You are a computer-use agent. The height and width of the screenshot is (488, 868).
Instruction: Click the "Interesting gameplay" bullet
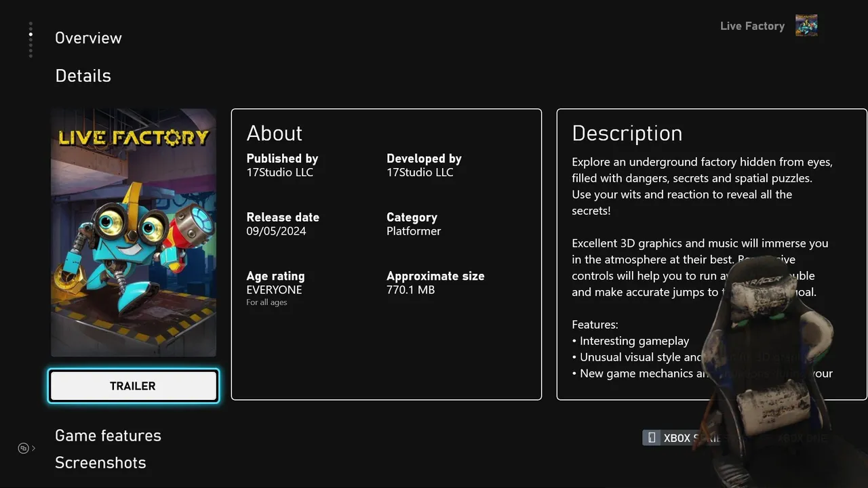(x=631, y=341)
